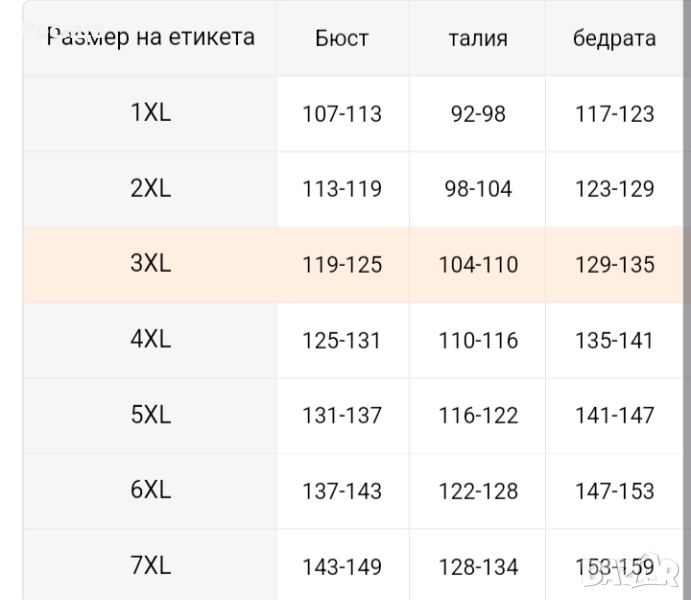
Task: Click the бедрата column header
Action: coord(614,39)
